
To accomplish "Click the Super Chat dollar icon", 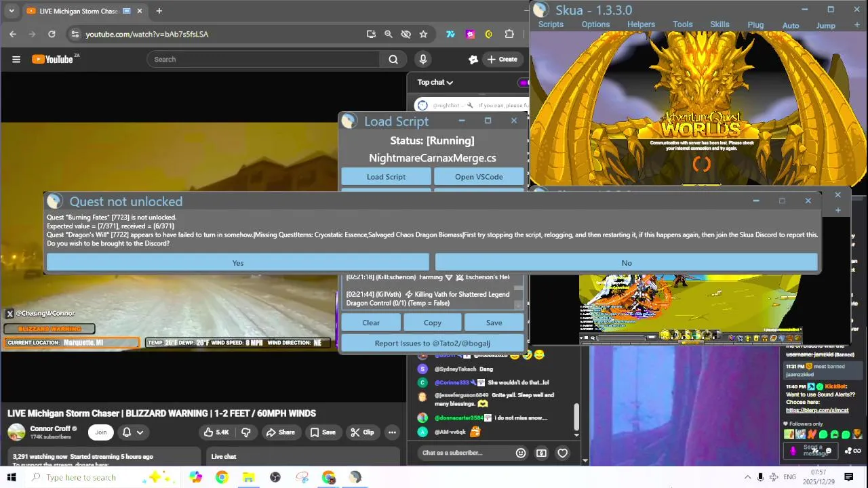I will pos(541,453).
